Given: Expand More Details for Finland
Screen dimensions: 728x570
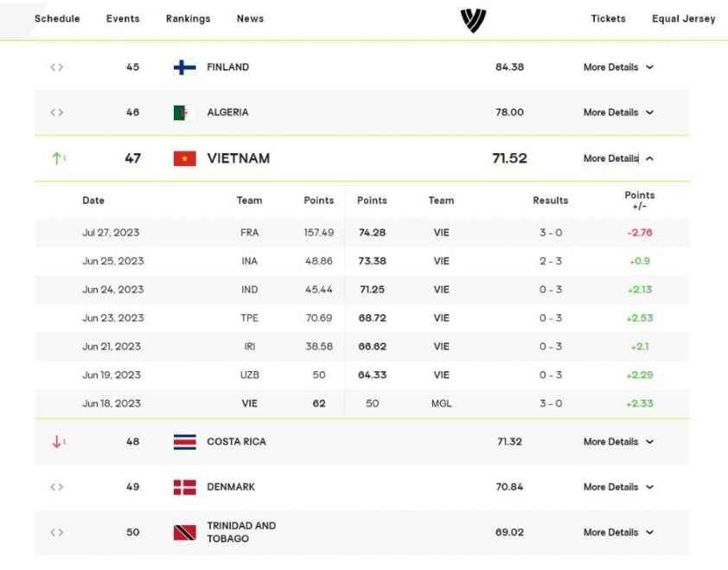Looking at the screenshot, I should point(618,67).
